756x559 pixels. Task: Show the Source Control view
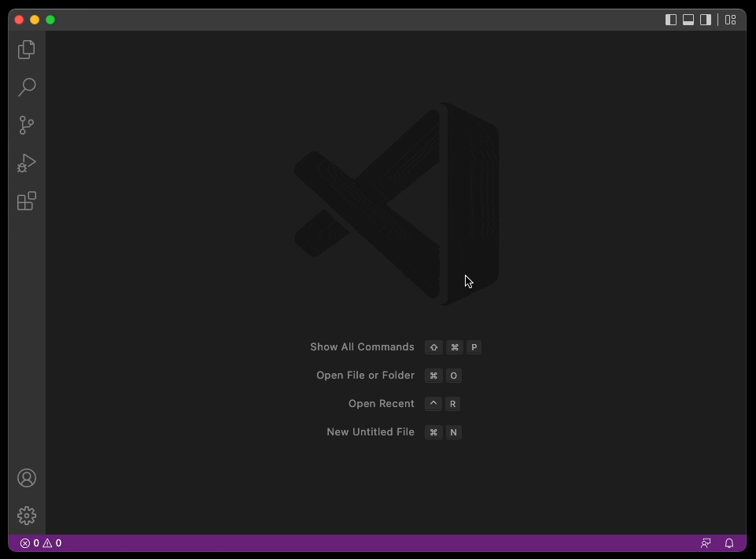(27, 125)
